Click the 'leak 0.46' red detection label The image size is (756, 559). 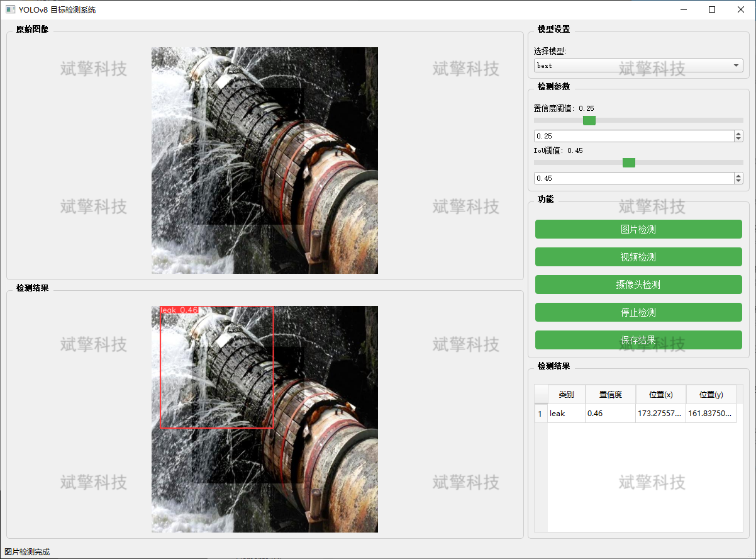[179, 310]
